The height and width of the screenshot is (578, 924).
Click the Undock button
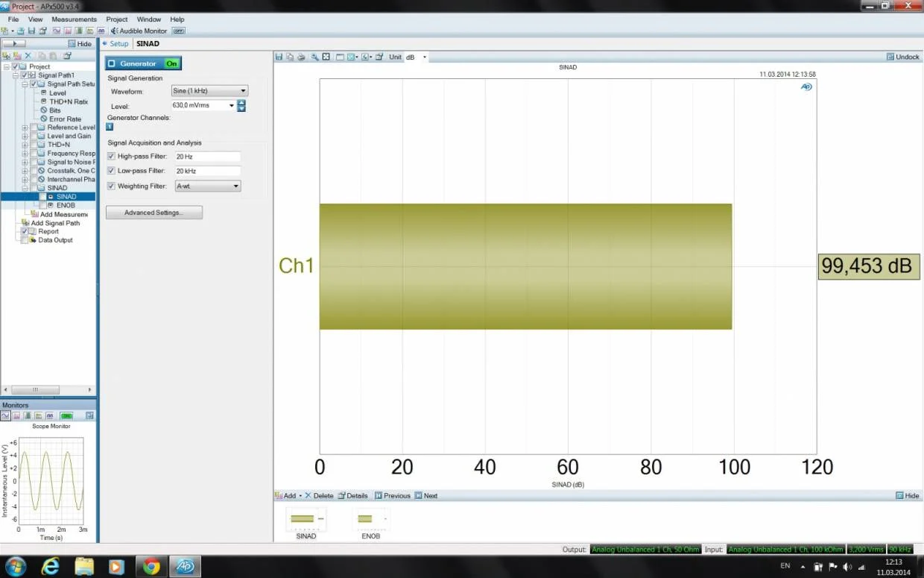pos(902,57)
